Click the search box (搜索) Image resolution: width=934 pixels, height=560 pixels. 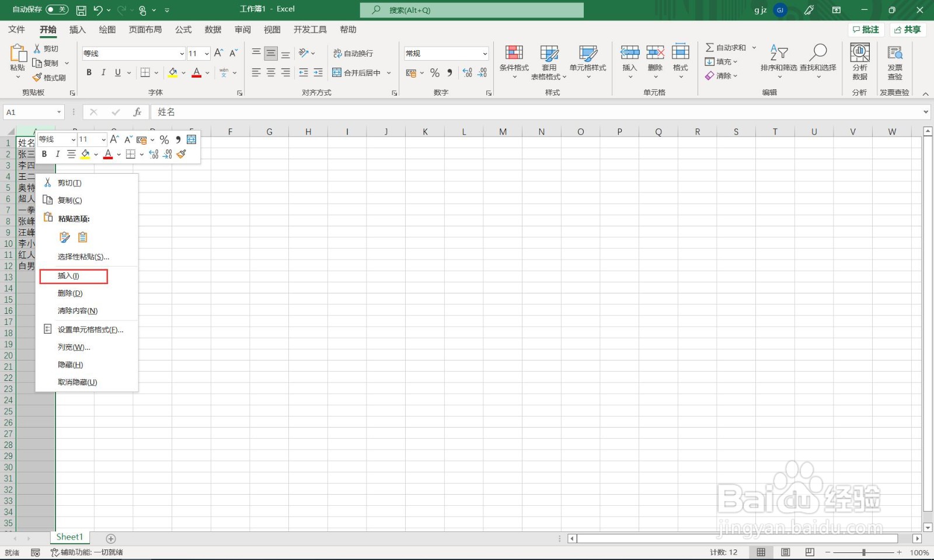click(x=472, y=10)
